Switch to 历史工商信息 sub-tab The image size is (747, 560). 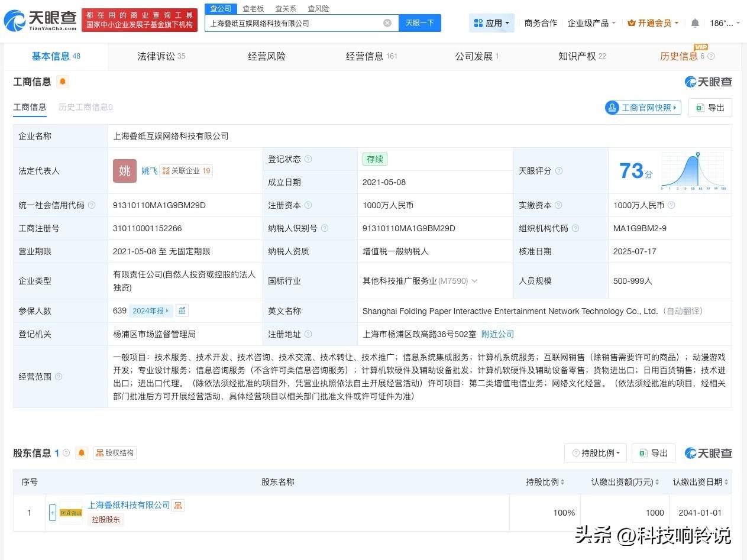pos(86,107)
